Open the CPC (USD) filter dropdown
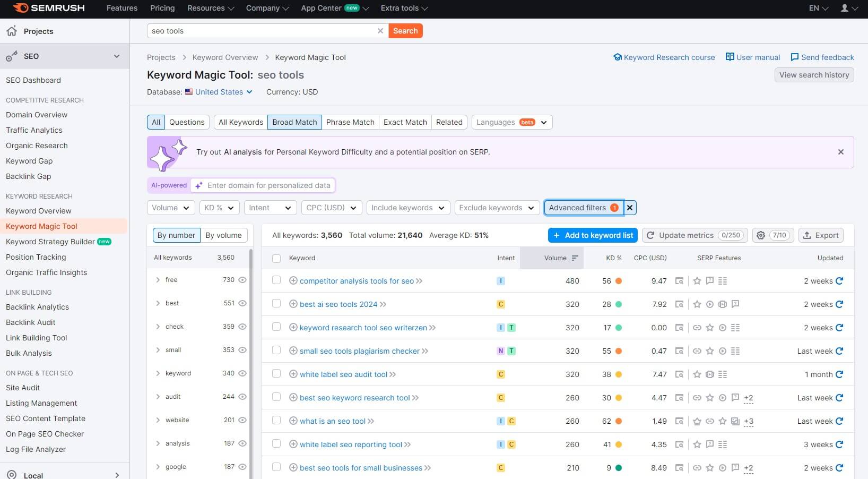Image resolution: width=868 pixels, height=479 pixels. 332,208
